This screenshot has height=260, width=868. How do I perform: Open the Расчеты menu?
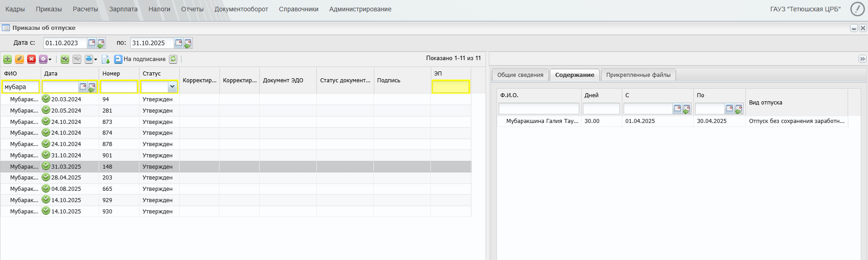pyautogui.click(x=86, y=9)
